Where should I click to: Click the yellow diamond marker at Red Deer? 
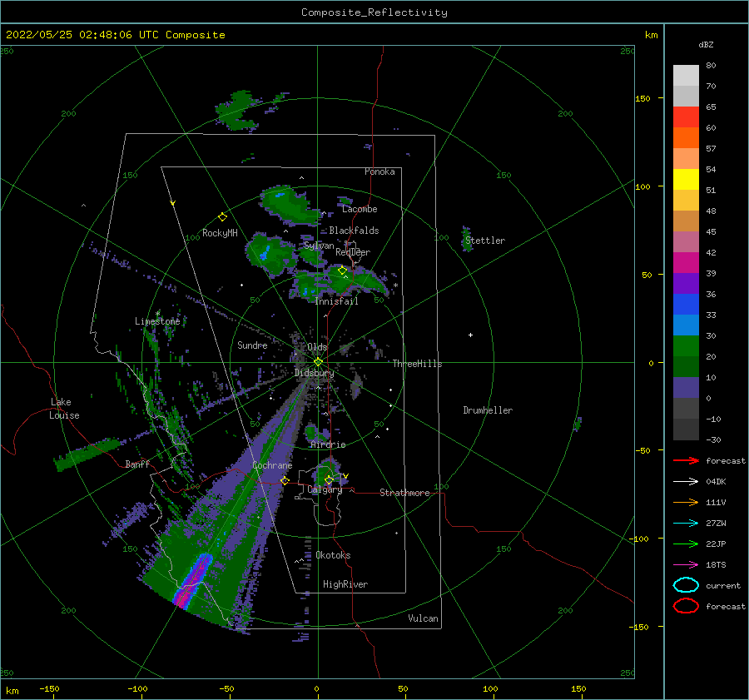point(342,271)
